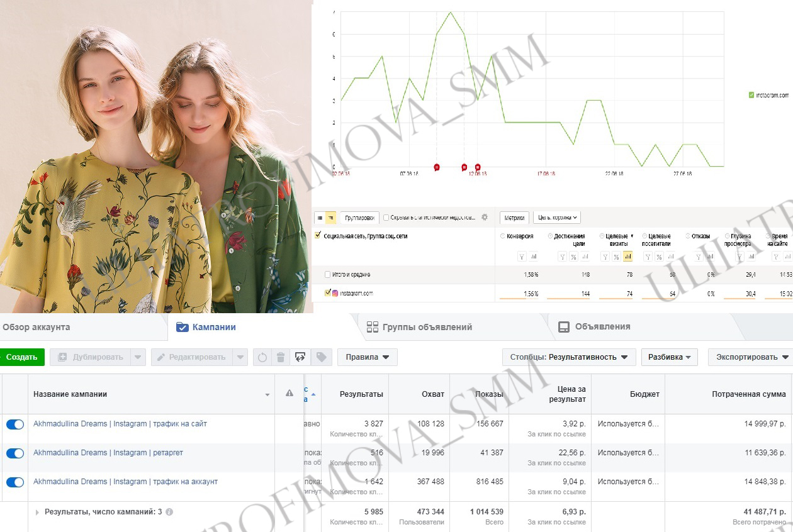Screen dimensions: 793x532
Task: Open 'Название кампании' column dropdown arrow
Action: (x=267, y=395)
